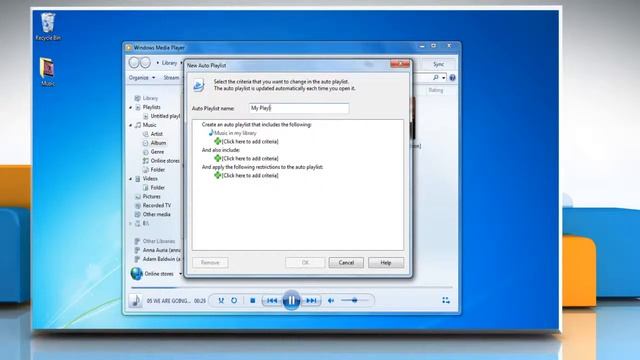Toggle repeat in the playback bar
The width and height of the screenshot is (640, 360).
[x=234, y=300]
